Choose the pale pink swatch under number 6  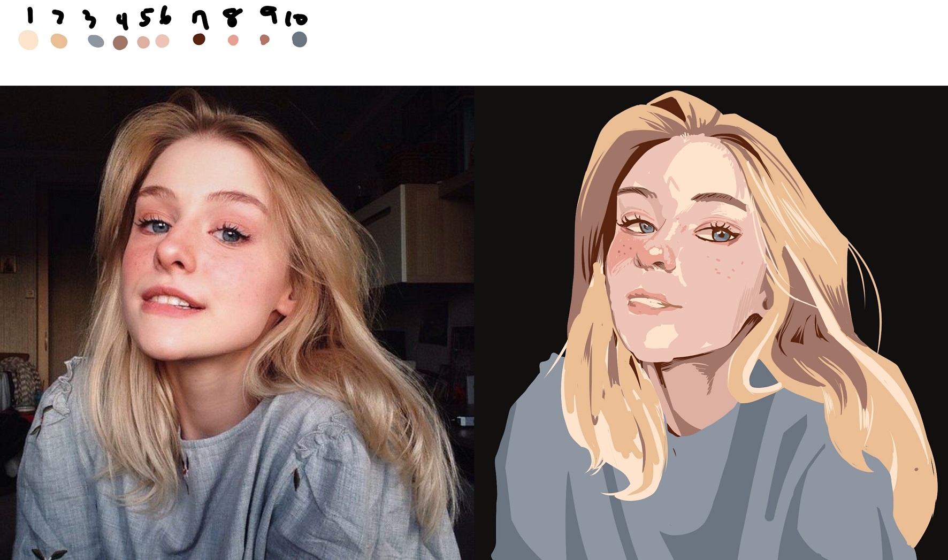point(162,41)
